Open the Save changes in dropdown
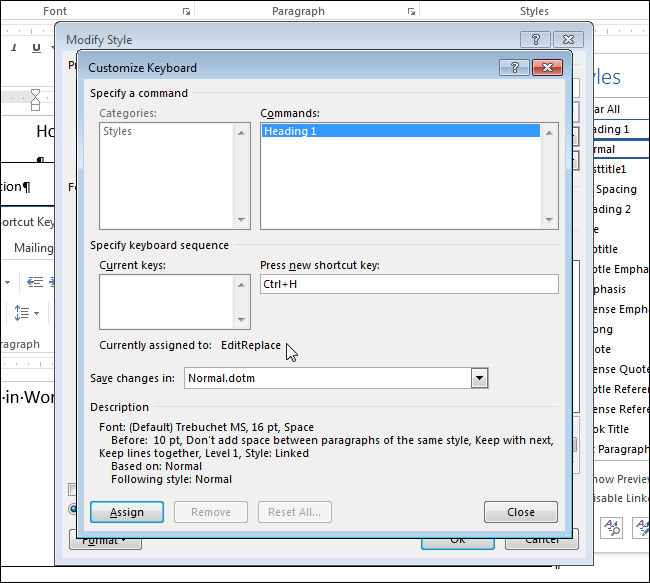Image resolution: width=650 pixels, height=583 pixels. [x=480, y=378]
